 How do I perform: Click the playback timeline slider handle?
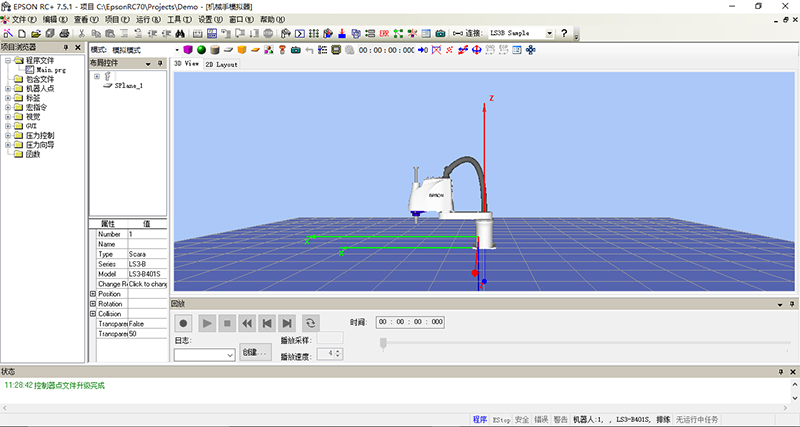click(382, 343)
